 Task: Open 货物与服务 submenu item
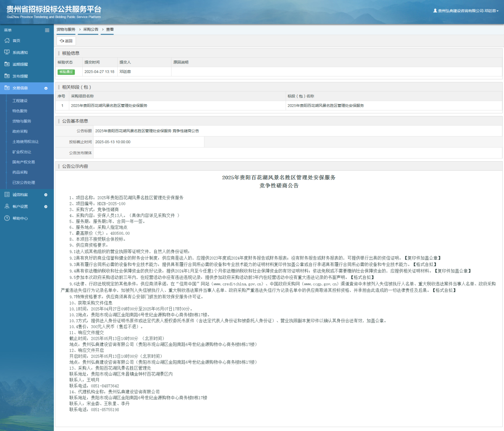[x=22, y=121]
